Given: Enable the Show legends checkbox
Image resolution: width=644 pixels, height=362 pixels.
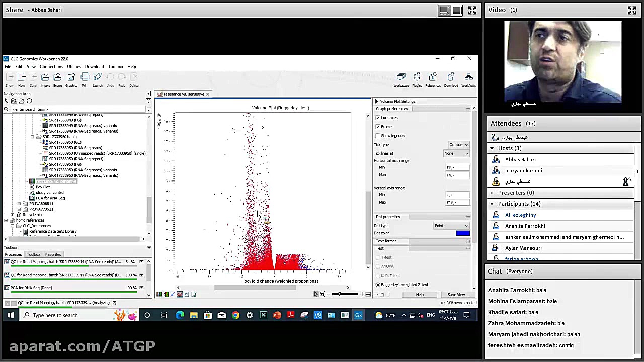Looking at the screenshot, I should (x=378, y=136).
